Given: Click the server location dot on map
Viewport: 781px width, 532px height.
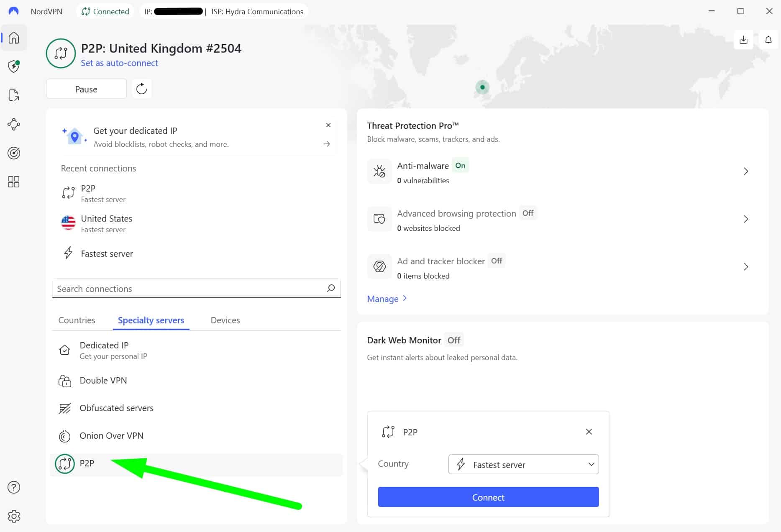Looking at the screenshot, I should point(482,87).
